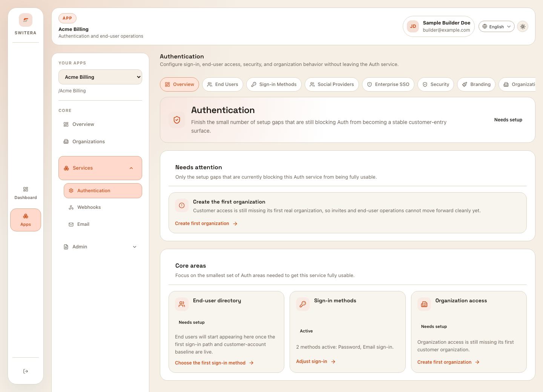Image resolution: width=543 pixels, height=392 pixels.
Task: Expand the Admin section
Action: 100,247
